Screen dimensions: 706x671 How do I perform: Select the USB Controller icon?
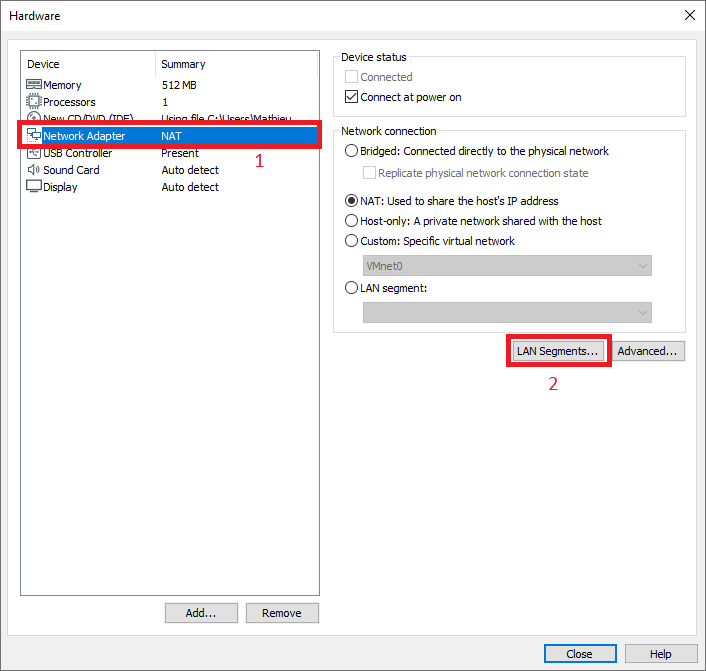(x=33, y=153)
